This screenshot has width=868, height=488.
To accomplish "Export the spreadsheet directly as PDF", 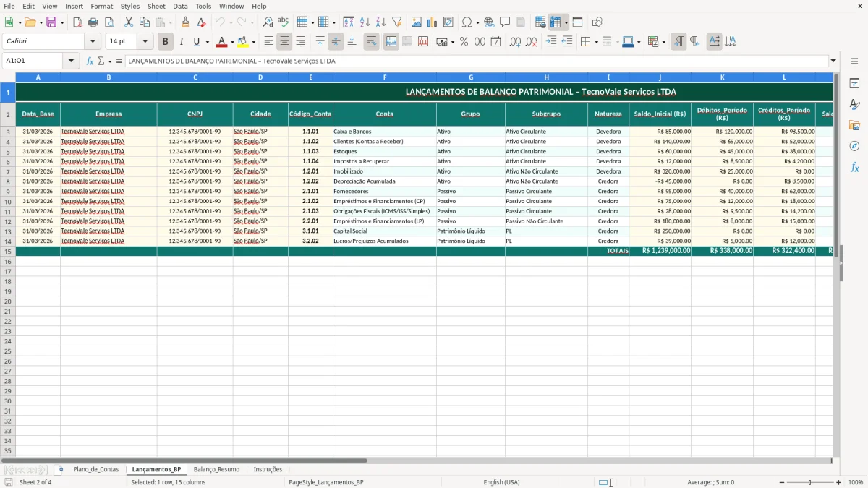I will [x=80, y=21].
